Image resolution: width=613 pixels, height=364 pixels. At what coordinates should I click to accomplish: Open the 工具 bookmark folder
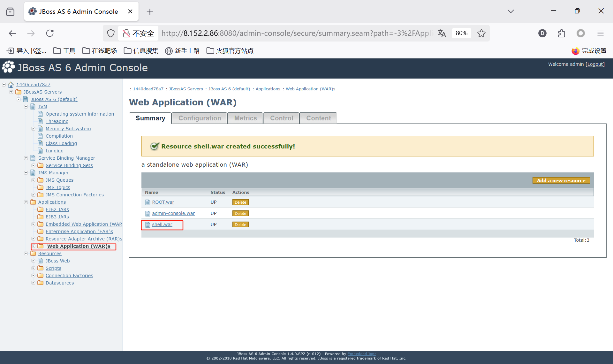point(64,51)
